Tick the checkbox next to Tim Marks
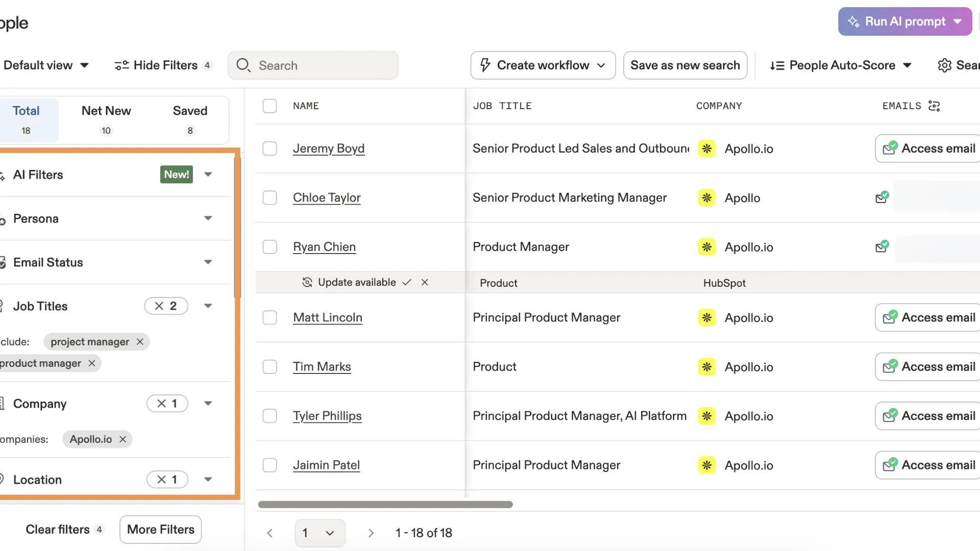The height and width of the screenshot is (551, 980). tap(269, 367)
